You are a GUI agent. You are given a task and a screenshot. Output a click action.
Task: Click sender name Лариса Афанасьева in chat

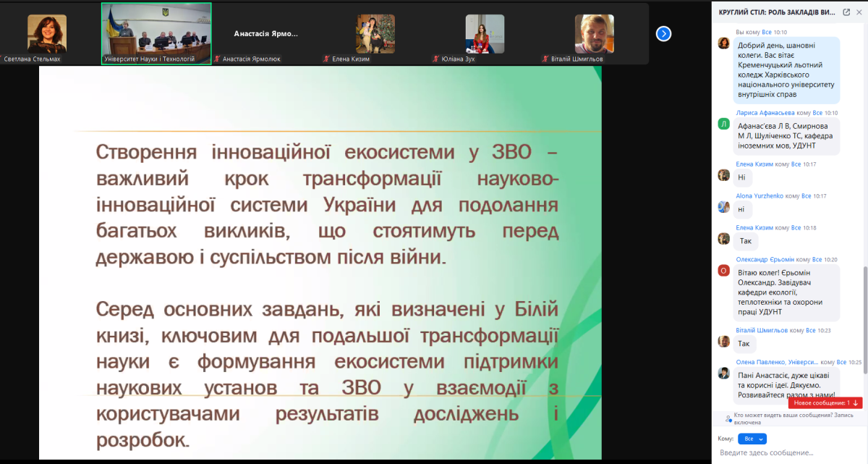pyautogui.click(x=765, y=113)
